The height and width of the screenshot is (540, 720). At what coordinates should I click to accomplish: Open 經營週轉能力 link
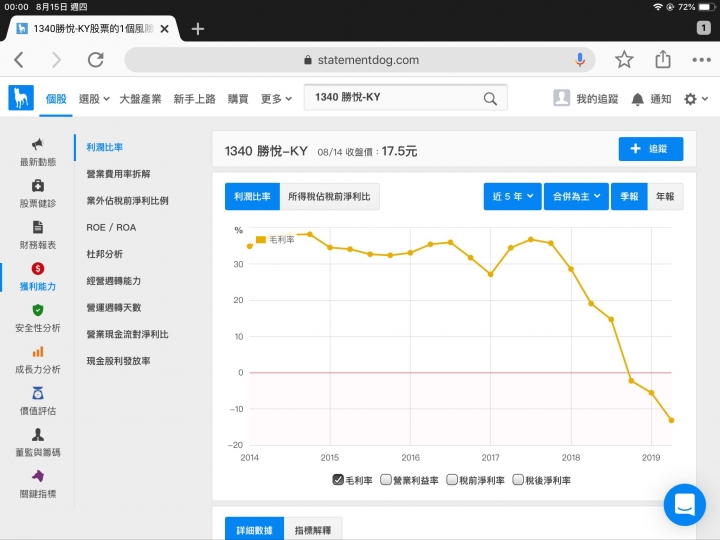[x=114, y=281]
